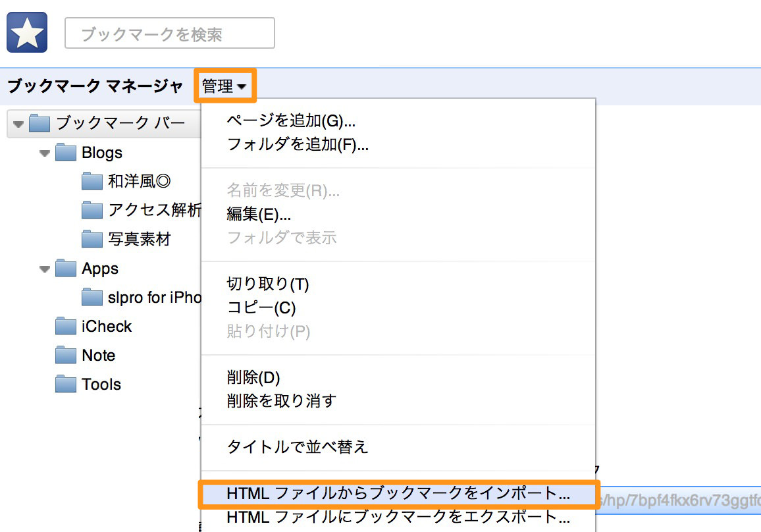761x532 pixels.
Task: Select the Blogs tree label
Action: tap(102, 153)
